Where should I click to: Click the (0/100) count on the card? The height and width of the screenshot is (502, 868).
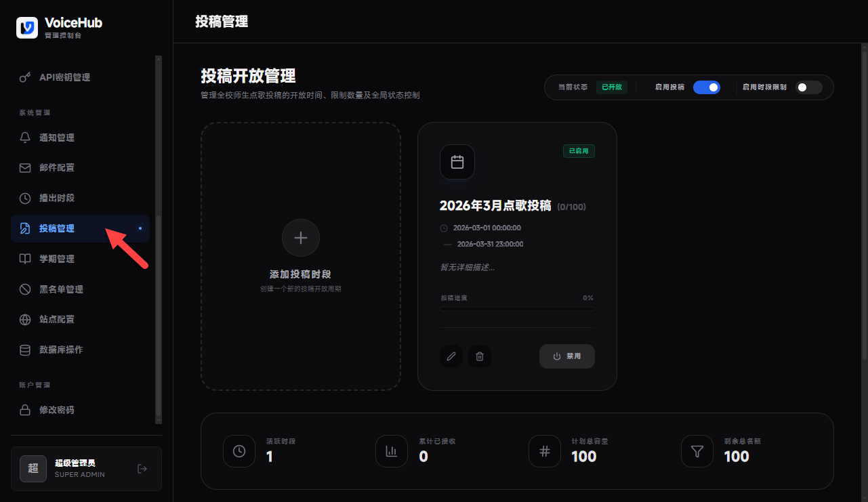click(x=571, y=207)
